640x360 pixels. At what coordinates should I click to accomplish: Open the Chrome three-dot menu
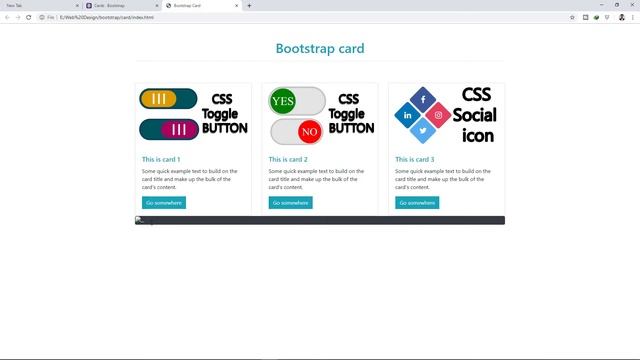coord(633,18)
